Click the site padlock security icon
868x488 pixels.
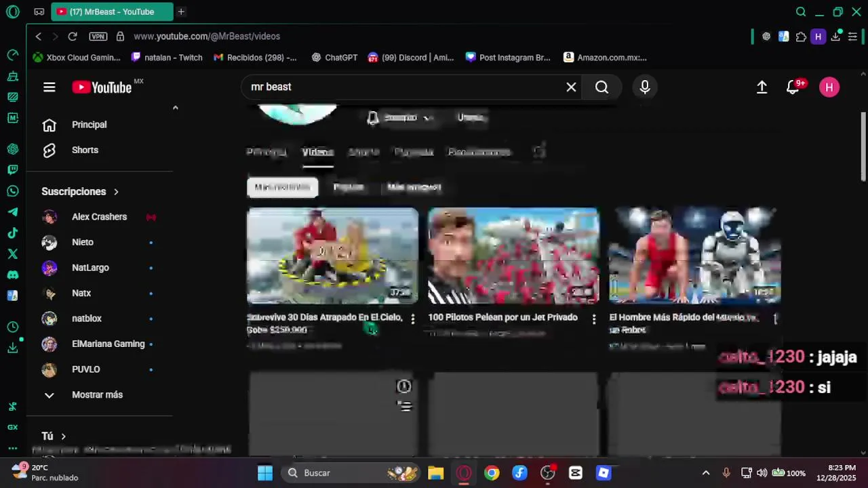pos(120,36)
